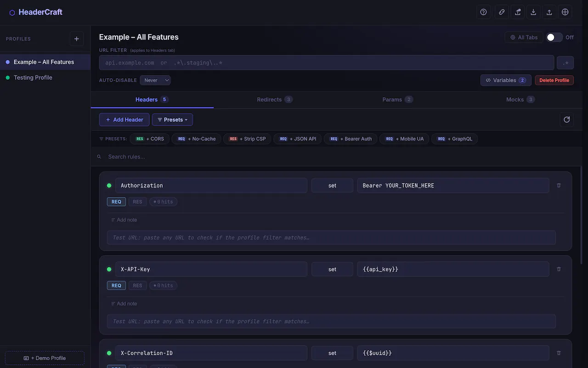
Task: Click the upload icon with the dot badge
Action: [518, 12]
